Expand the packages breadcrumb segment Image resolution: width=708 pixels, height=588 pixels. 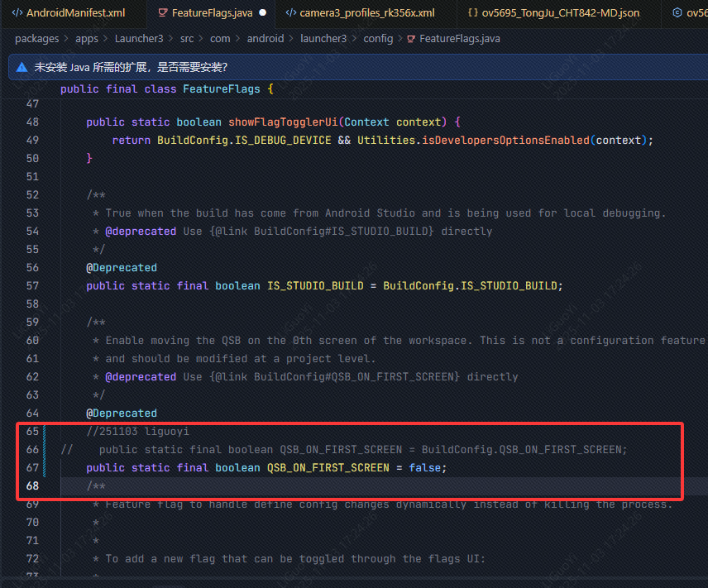point(36,39)
